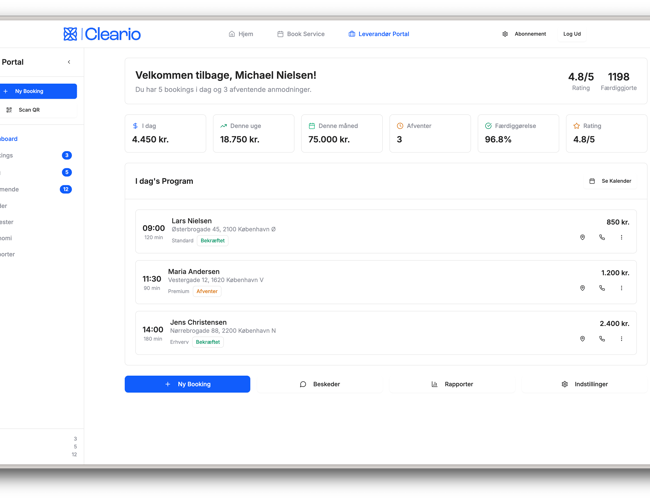Select the Dashboard sidebar item
This screenshot has width=650, height=500.
pos(8,139)
